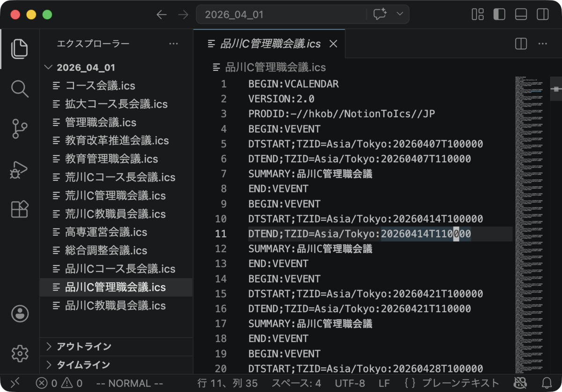Open 荒川Cコース長会議.ics file
The width and height of the screenshot is (562, 392).
click(116, 177)
